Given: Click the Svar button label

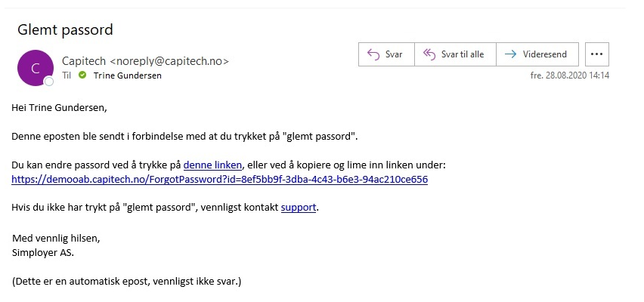Looking at the screenshot, I should 394,54.
